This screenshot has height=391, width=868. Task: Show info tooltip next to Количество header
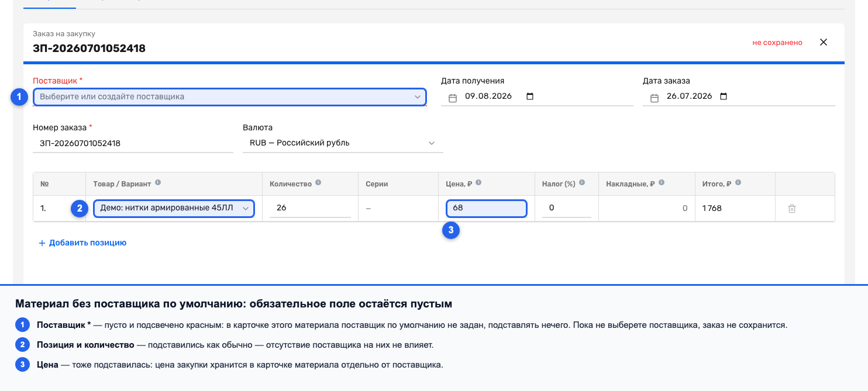318,183
